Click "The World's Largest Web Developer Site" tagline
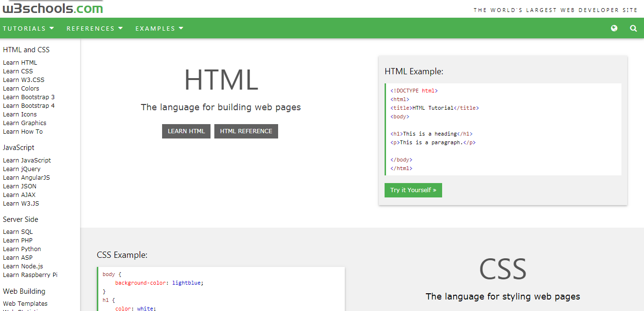644x311 pixels. (x=556, y=10)
